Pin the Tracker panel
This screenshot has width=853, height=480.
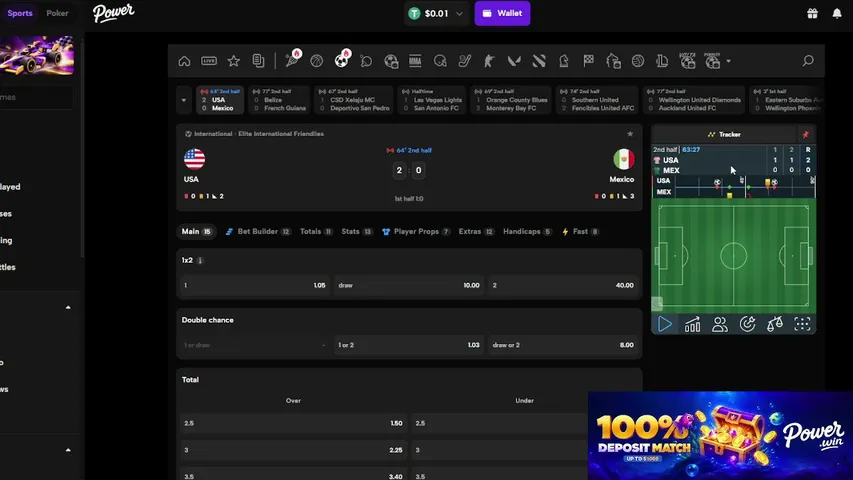(806, 134)
